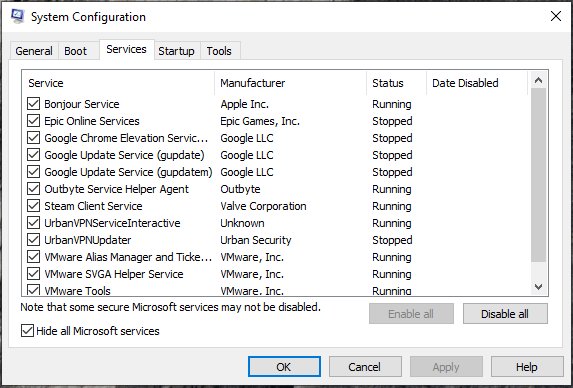Click the Date Disabled column header

[x=477, y=83]
